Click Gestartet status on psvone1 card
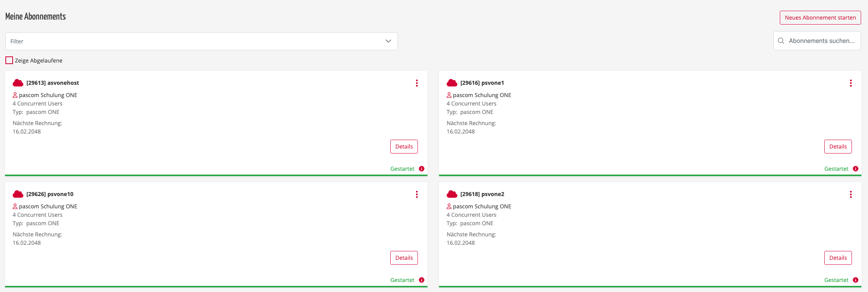Screen dimensions: 868x292 pyautogui.click(x=836, y=169)
